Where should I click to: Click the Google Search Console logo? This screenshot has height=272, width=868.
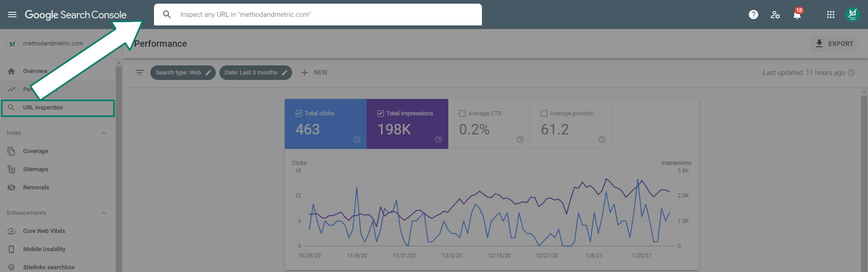(x=75, y=15)
